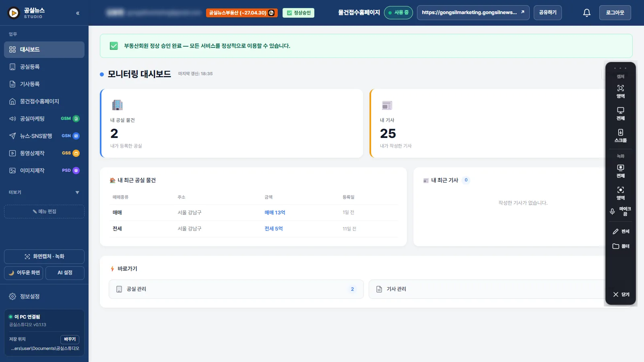
Task: Close the capture panel (닫기)
Action: (x=621, y=294)
